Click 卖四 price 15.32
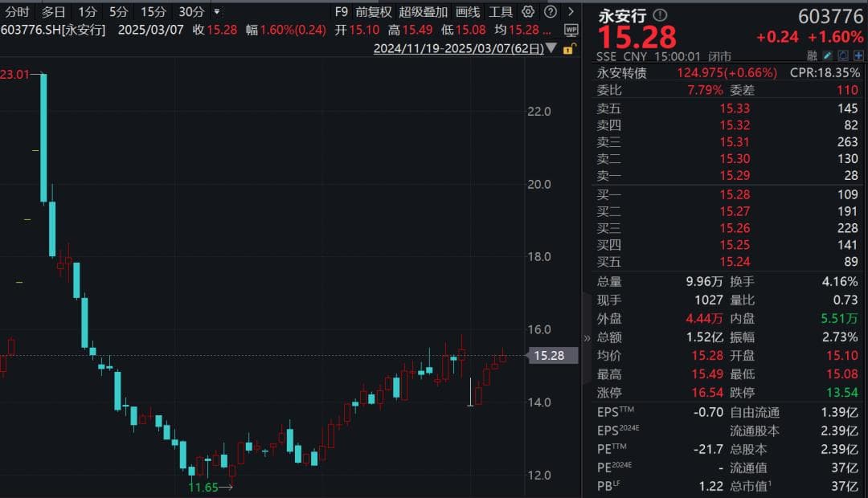868x498 pixels. tap(735, 125)
